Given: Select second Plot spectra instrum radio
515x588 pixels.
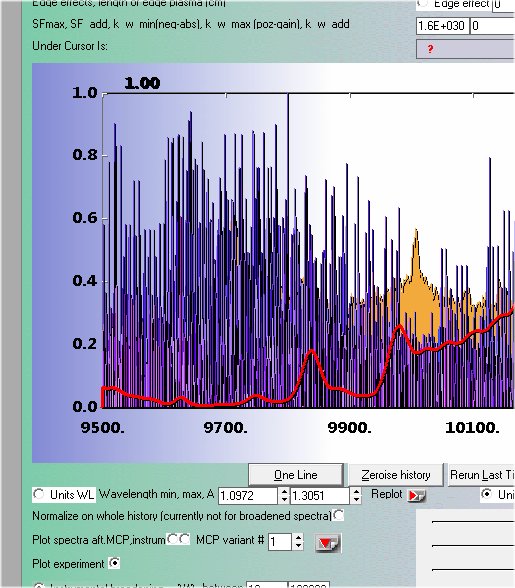Looking at the screenshot, I should (184, 539).
